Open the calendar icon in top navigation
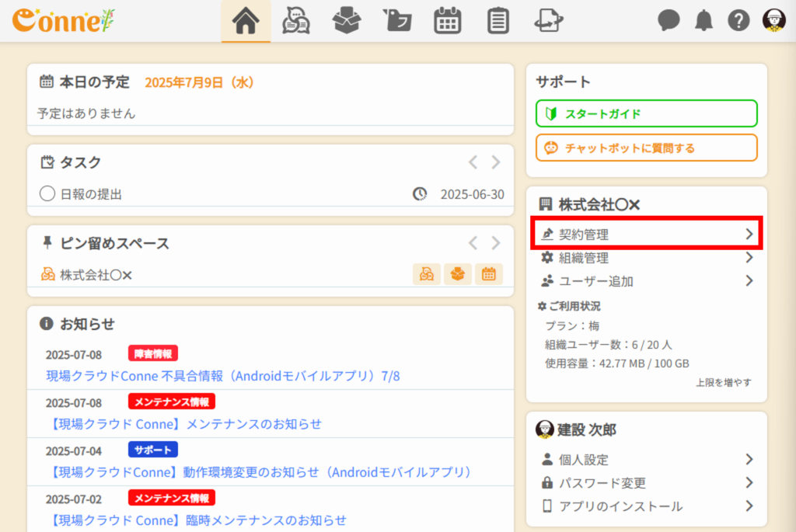The height and width of the screenshot is (532, 796). (x=447, y=21)
